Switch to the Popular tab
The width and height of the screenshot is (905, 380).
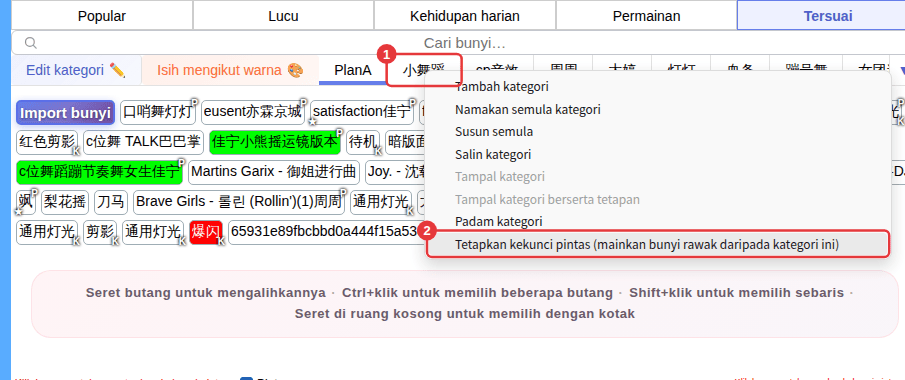pos(102,16)
